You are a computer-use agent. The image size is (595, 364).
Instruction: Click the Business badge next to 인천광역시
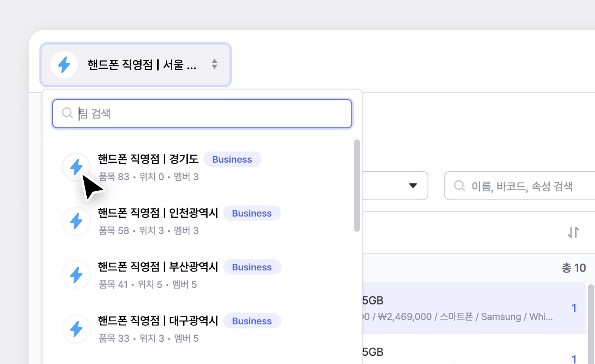[252, 213]
